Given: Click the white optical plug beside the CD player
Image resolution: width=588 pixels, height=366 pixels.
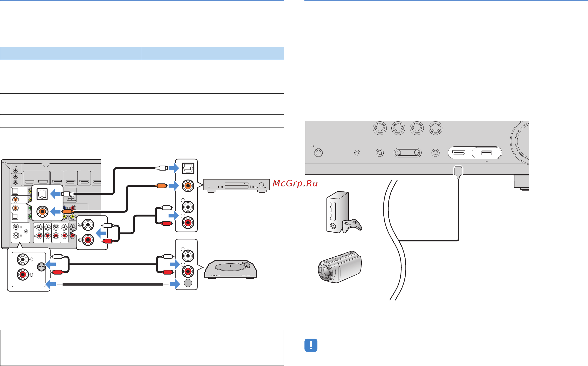Looking at the screenshot, I should coord(162,168).
